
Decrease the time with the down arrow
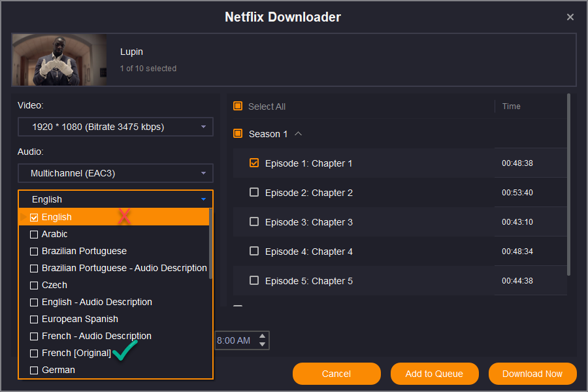click(263, 344)
